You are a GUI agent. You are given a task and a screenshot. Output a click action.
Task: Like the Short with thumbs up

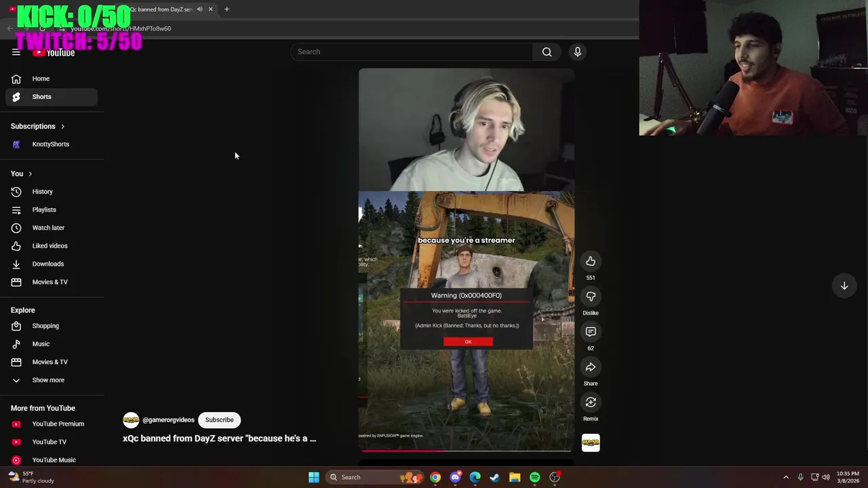pos(591,262)
